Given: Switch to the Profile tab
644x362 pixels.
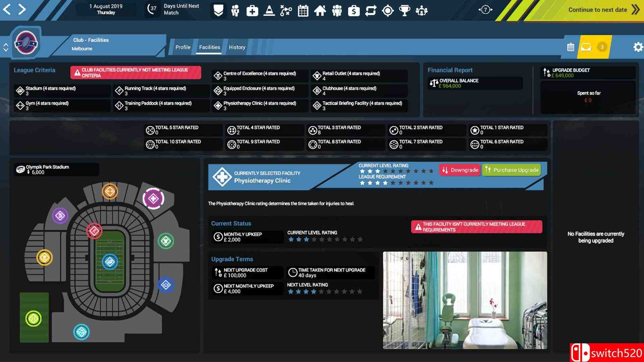Looking at the screenshot, I should pyautogui.click(x=183, y=47).
